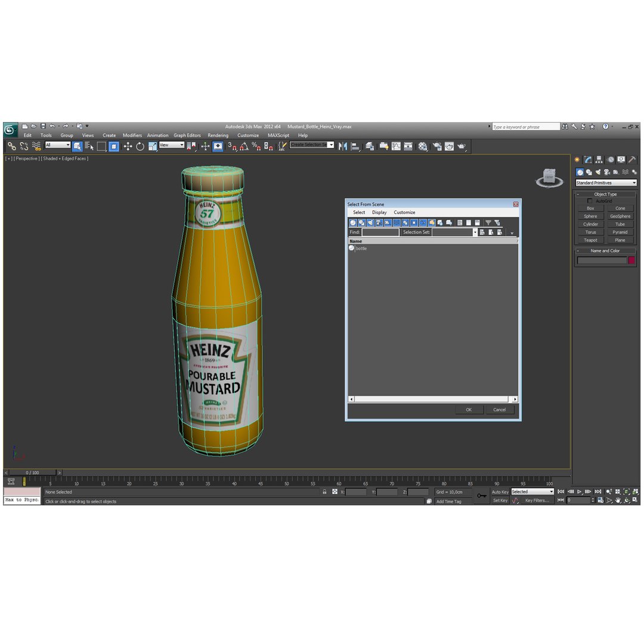Image resolution: width=644 pixels, height=644 pixels.
Task: Toggle Display Geometry filter in Select From Scene
Action: pos(353,222)
